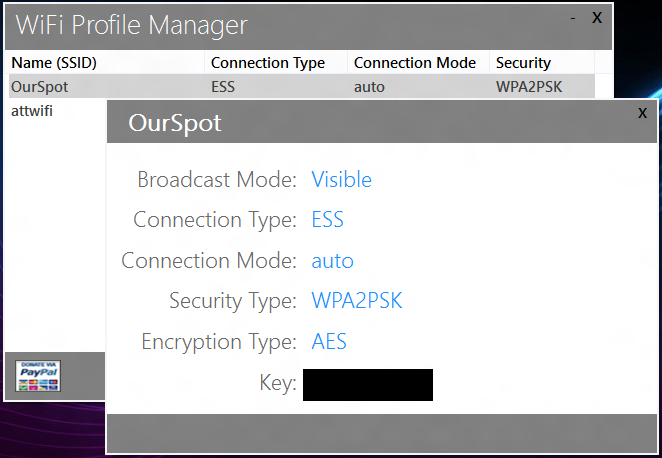Click the PayPal donate icon
The width and height of the screenshot is (662, 458).
click(38, 375)
